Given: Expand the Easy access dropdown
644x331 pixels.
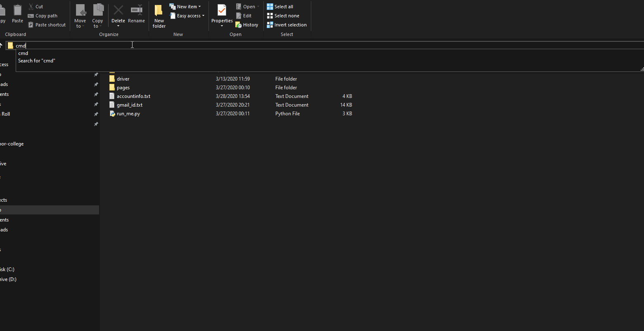Looking at the screenshot, I should [x=187, y=16].
